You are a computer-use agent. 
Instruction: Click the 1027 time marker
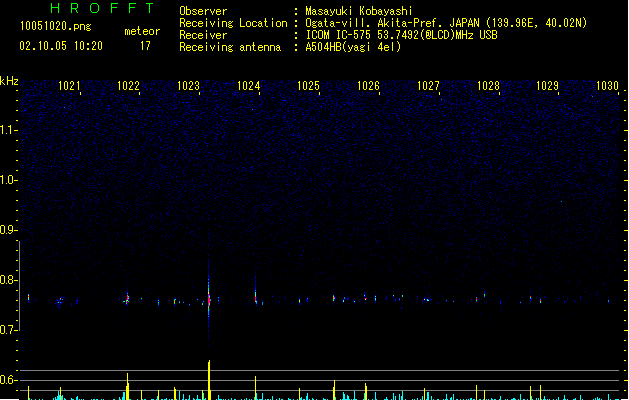coord(428,86)
